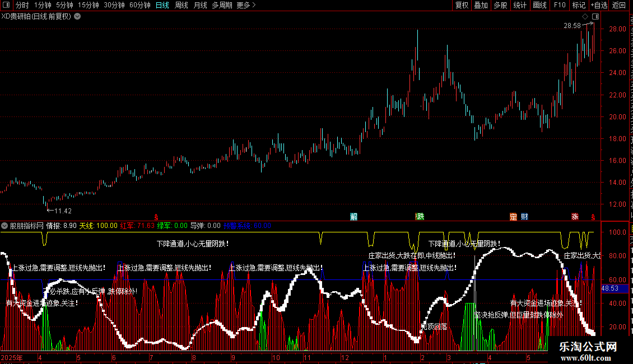Image resolution: width=633 pixels, height=364 pixels.
Task: Switch to 分时 intraday view
Action: click(22, 5)
